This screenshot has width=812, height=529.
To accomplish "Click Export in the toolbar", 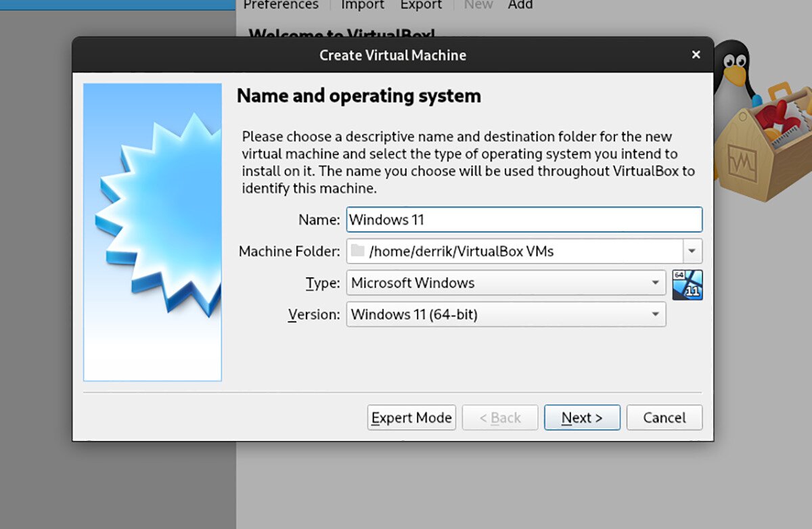I will tap(420, 5).
